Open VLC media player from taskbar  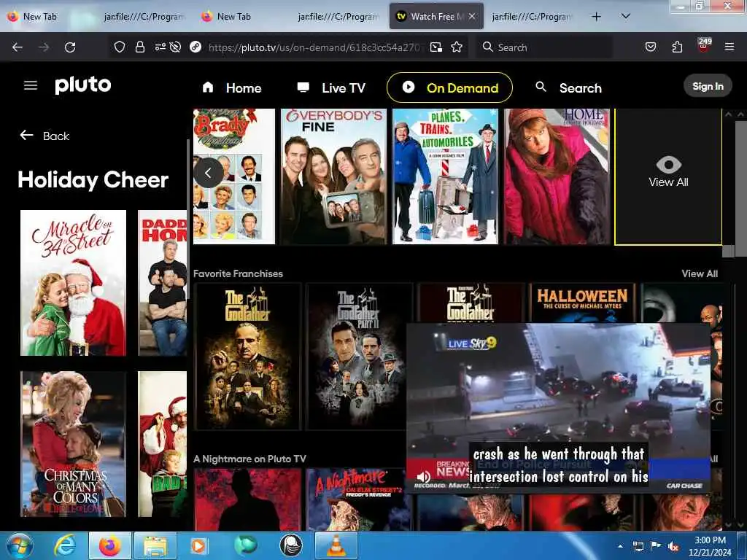336,545
